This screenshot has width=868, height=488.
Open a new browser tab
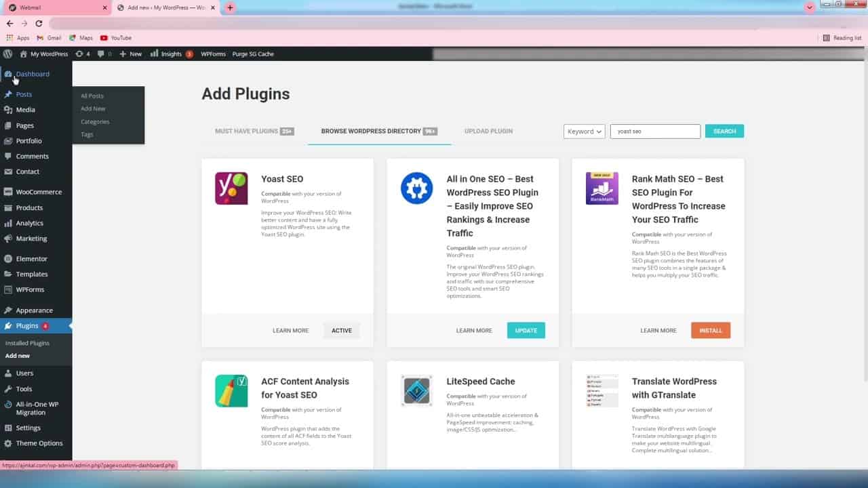(230, 7)
